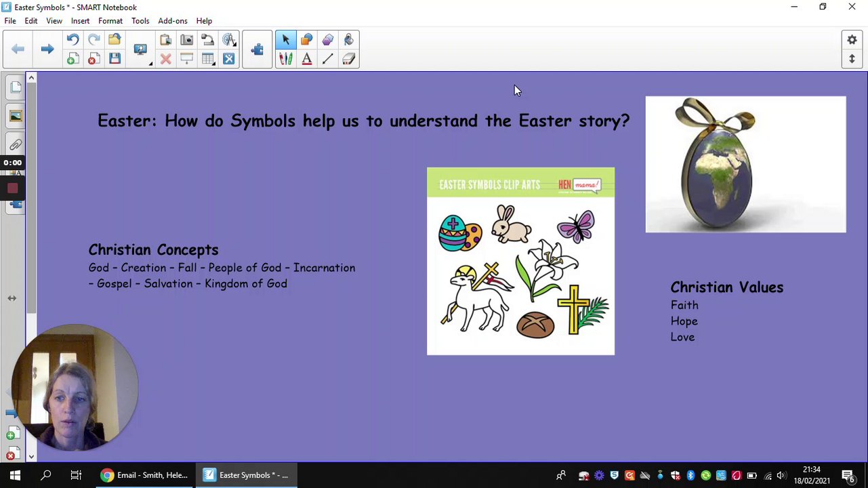The height and width of the screenshot is (488, 868).
Task: Select the Christian Concepts heading
Action: [x=153, y=250]
